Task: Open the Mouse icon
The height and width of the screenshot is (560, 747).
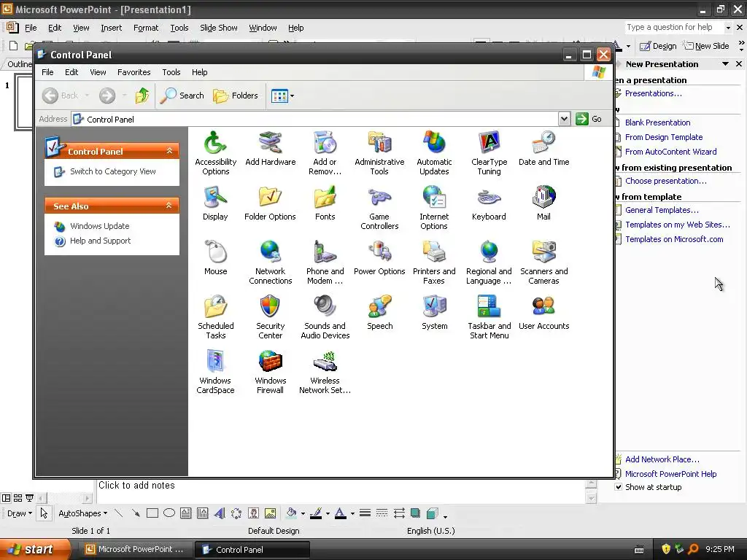Action: 215,257
